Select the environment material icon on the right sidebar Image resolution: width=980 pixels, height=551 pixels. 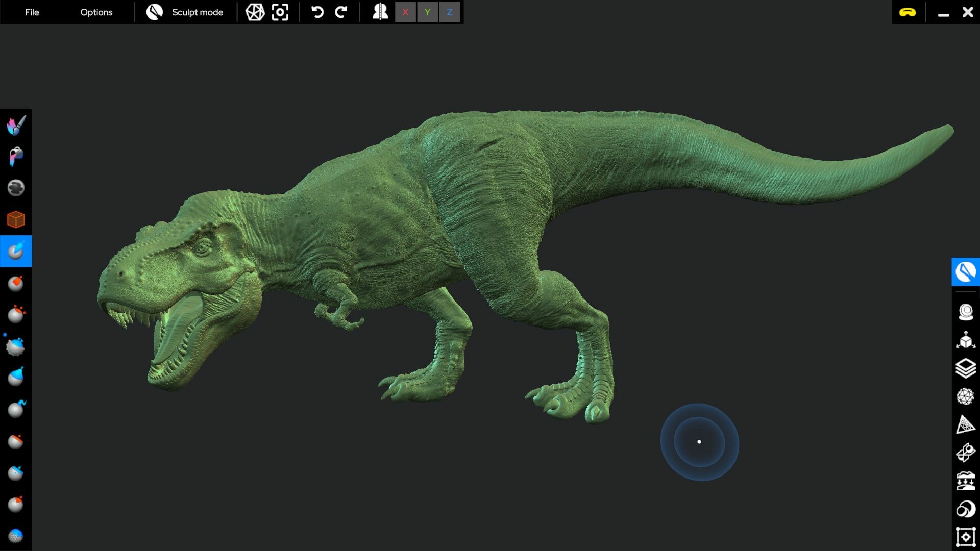point(966,509)
